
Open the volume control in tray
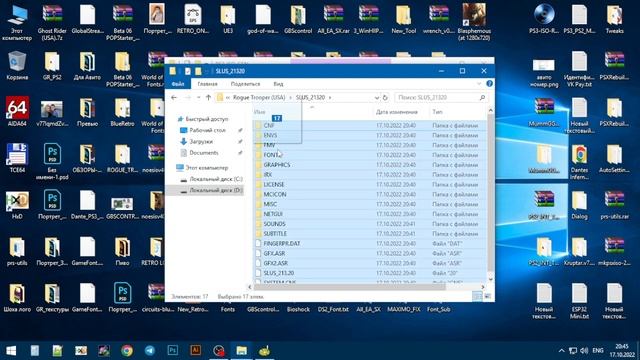(x=584, y=351)
